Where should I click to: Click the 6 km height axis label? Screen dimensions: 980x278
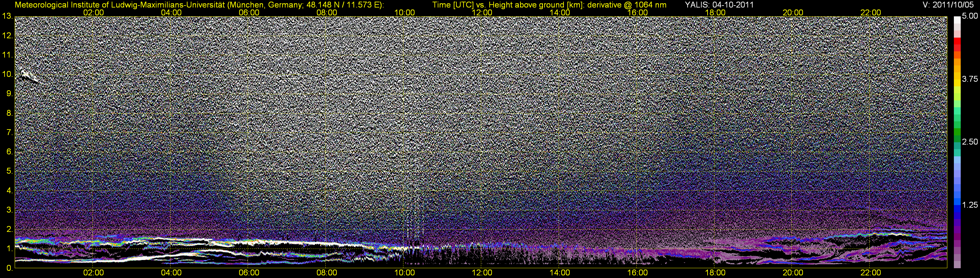9,152
